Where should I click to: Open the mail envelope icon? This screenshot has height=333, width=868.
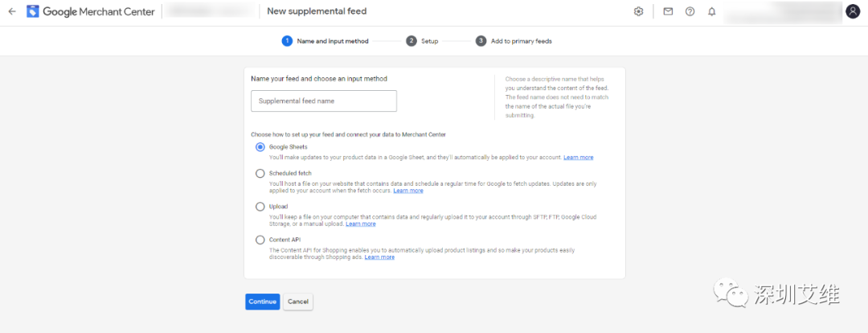click(x=668, y=11)
